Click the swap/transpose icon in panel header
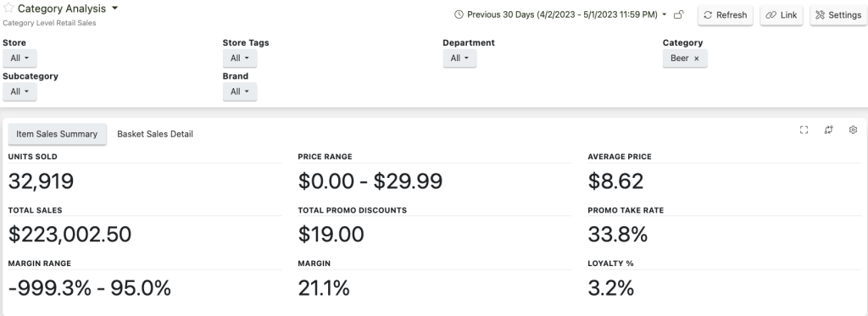Image resolution: width=868 pixels, height=316 pixels. [828, 130]
